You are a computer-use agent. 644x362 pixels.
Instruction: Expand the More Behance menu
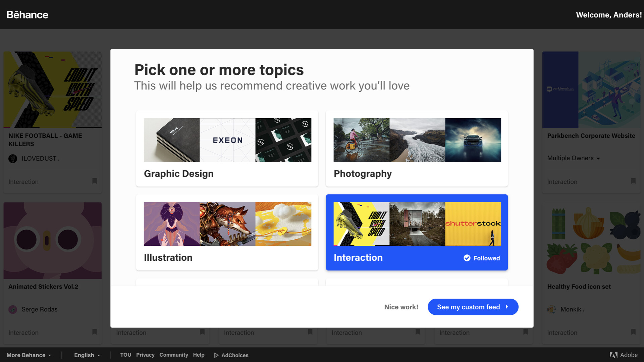coord(29,355)
